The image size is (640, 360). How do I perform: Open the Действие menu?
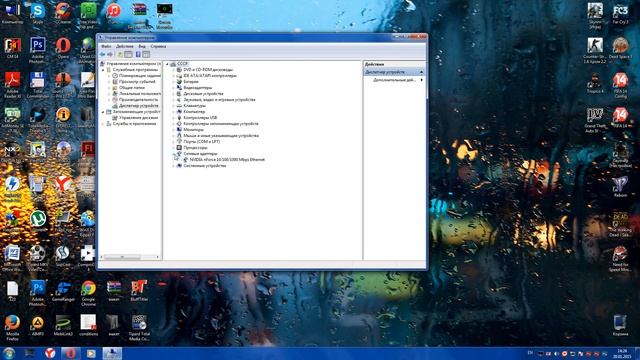tap(124, 47)
